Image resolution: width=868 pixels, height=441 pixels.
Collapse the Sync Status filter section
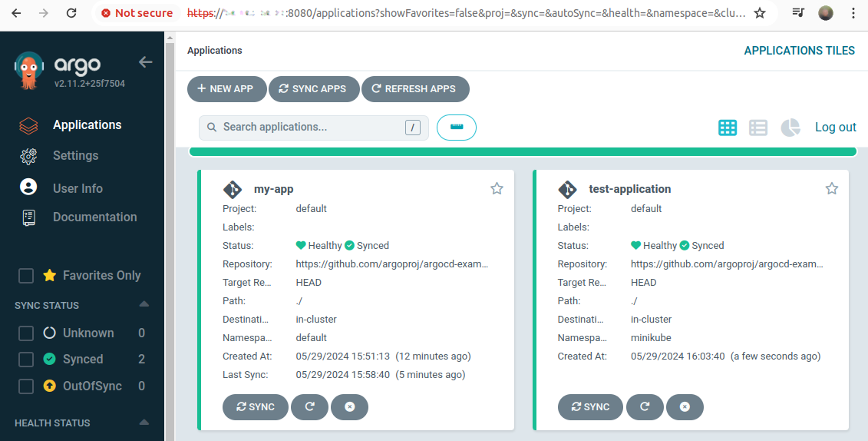coord(144,305)
